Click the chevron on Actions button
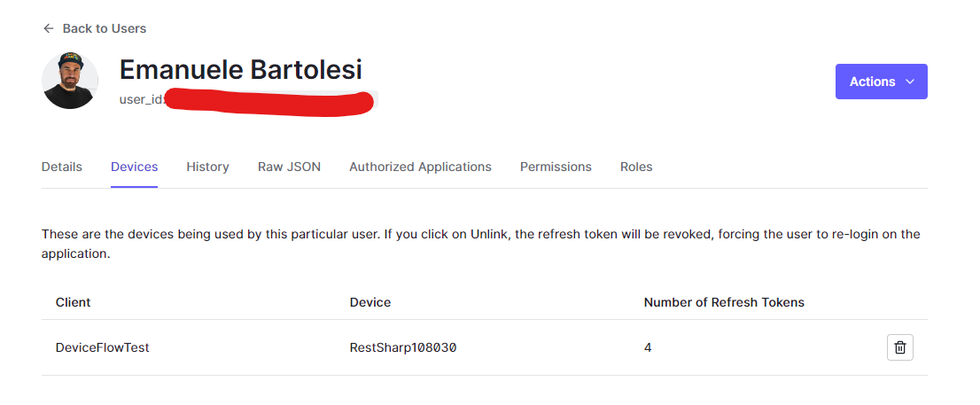The height and width of the screenshot is (405, 980). [910, 82]
